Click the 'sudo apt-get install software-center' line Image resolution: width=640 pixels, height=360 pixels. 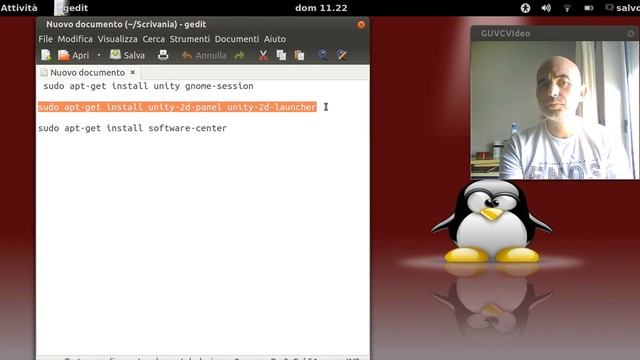pyautogui.click(x=132, y=128)
